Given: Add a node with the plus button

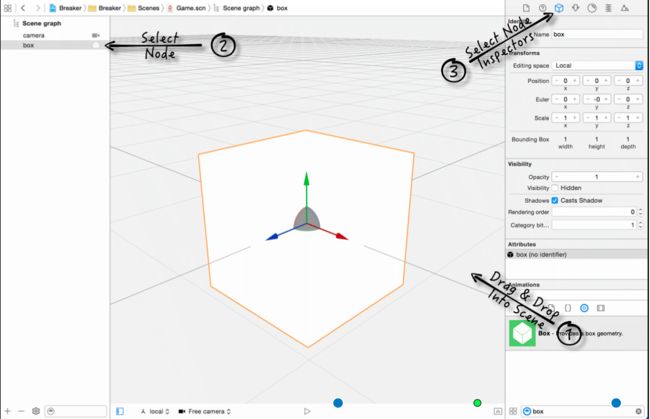Looking at the screenshot, I should tap(7, 411).
